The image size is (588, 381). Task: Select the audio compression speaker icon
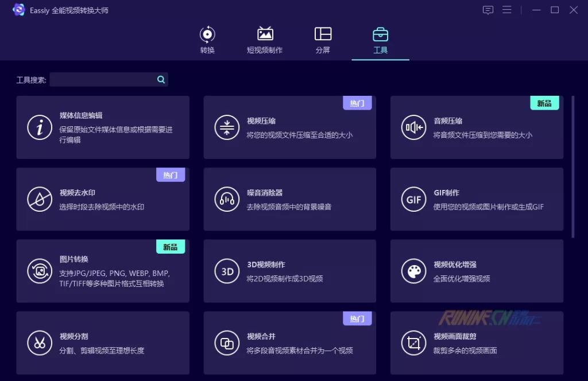click(414, 127)
